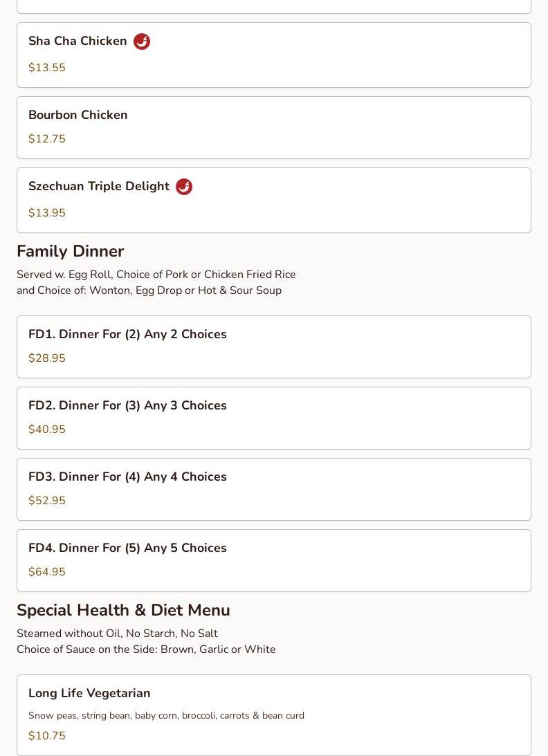
Task: Click the Long Life Vegetarian ingredients description
Action: pos(167,715)
